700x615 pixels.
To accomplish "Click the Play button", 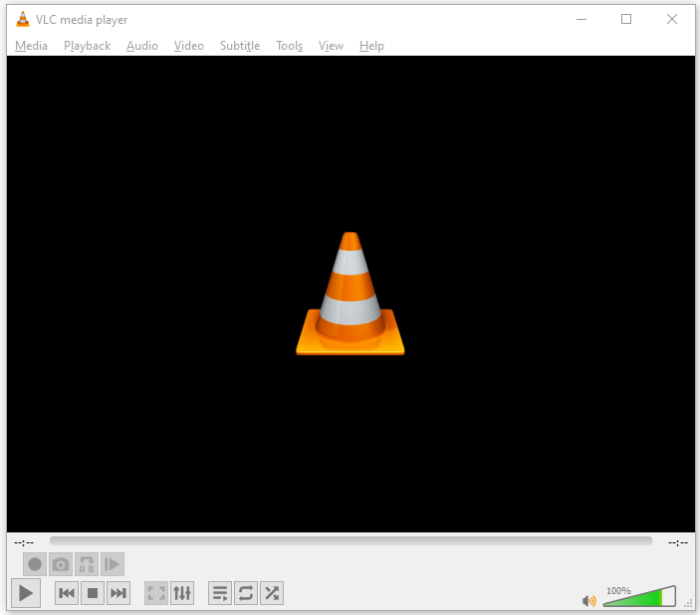I will pyautogui.click(x=26, y=593).
